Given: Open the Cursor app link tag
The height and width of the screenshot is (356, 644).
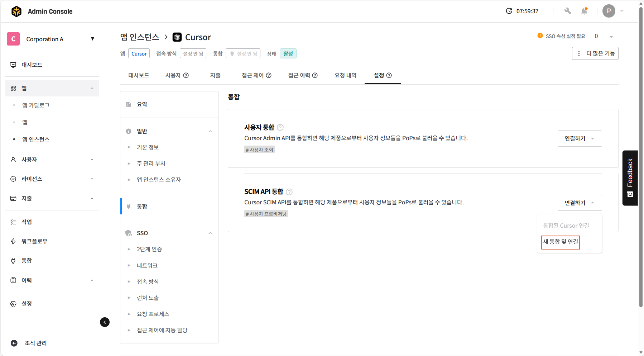Looking at the screenshot, I should pyautogui.click(x=139, y=54).
